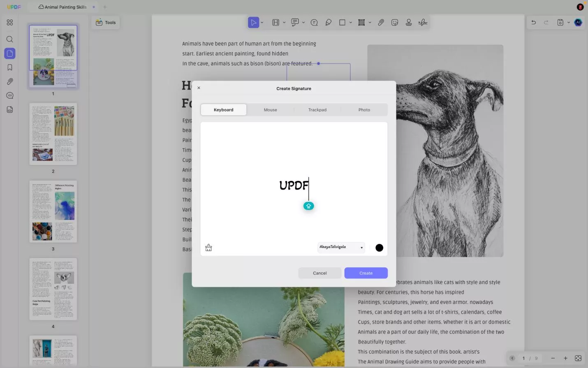
Task: Open the bookmarks panel
Action: (10, 67)
